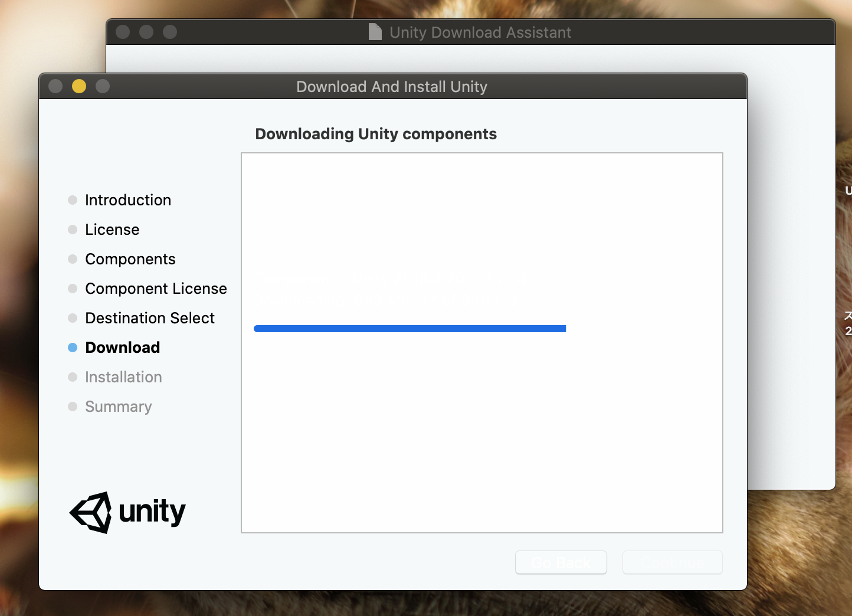Click the Downloading Unity components heading
852x616 pixels.
(x=376, y=134)
